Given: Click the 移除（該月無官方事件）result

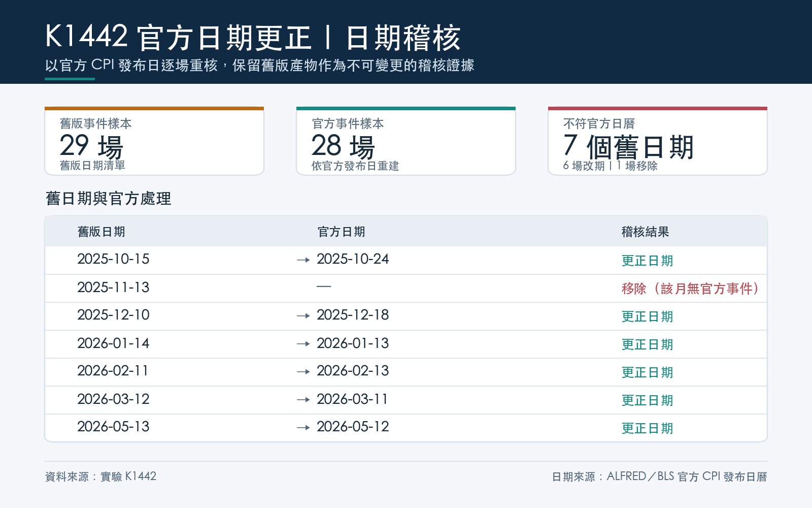Looking at the screenshot, I should 691,289.
